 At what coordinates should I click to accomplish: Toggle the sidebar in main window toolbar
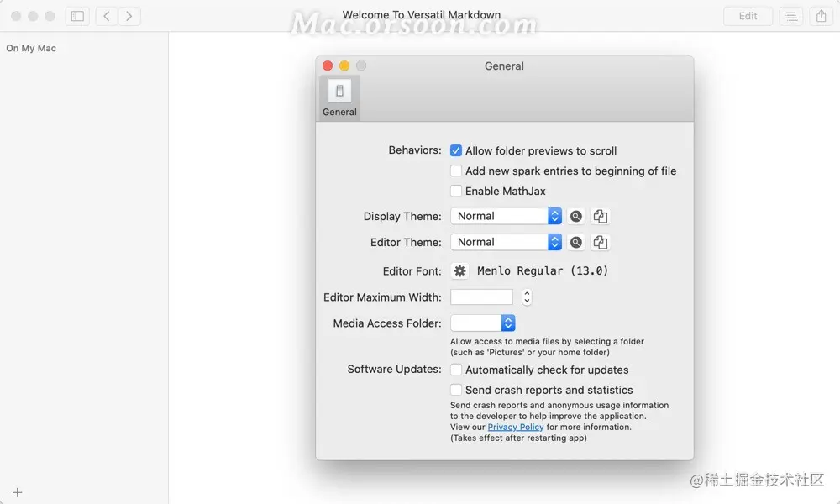(x=77, y=16)
